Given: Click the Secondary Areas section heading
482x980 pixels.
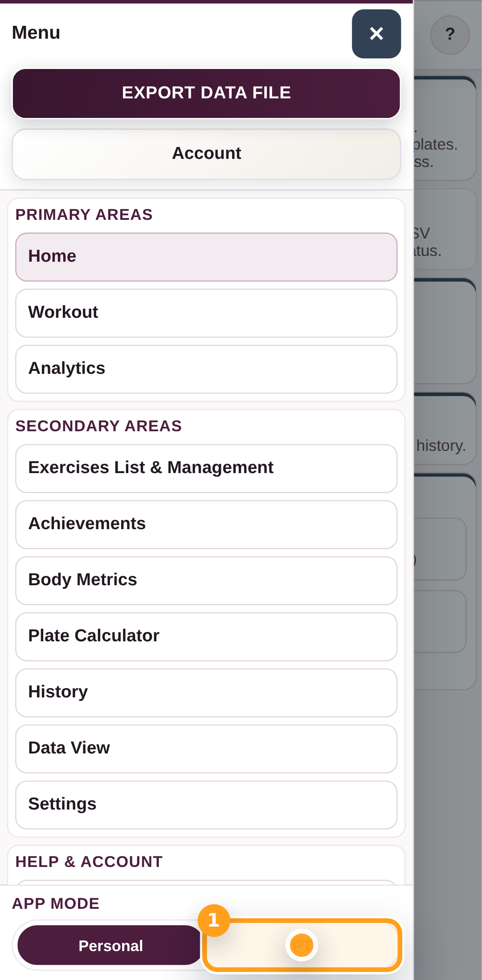Looking at the screenshot, I should (98, 426).
